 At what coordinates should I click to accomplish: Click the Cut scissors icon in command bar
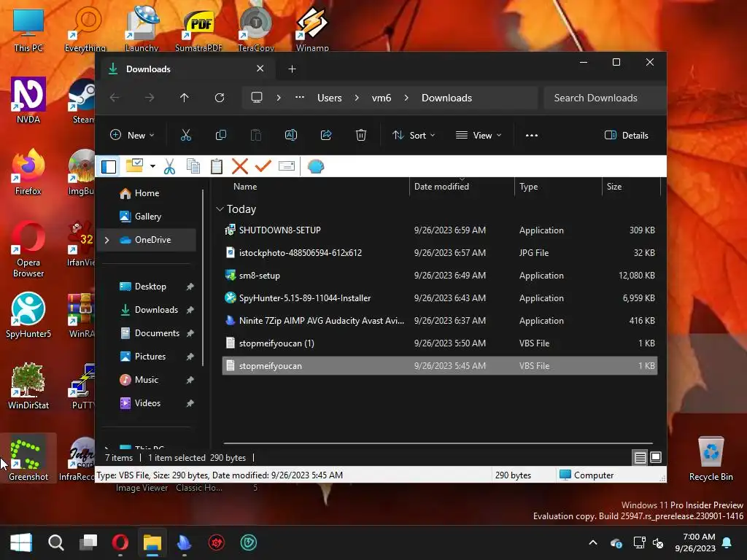(x=186, y=135)
